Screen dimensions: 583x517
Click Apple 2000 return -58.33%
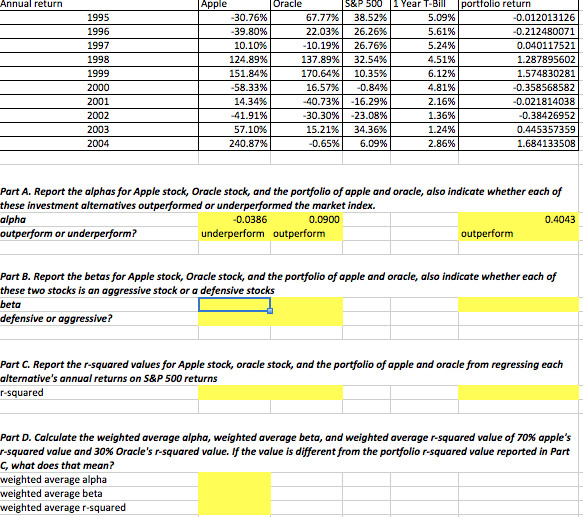click(x=234, y=87)
